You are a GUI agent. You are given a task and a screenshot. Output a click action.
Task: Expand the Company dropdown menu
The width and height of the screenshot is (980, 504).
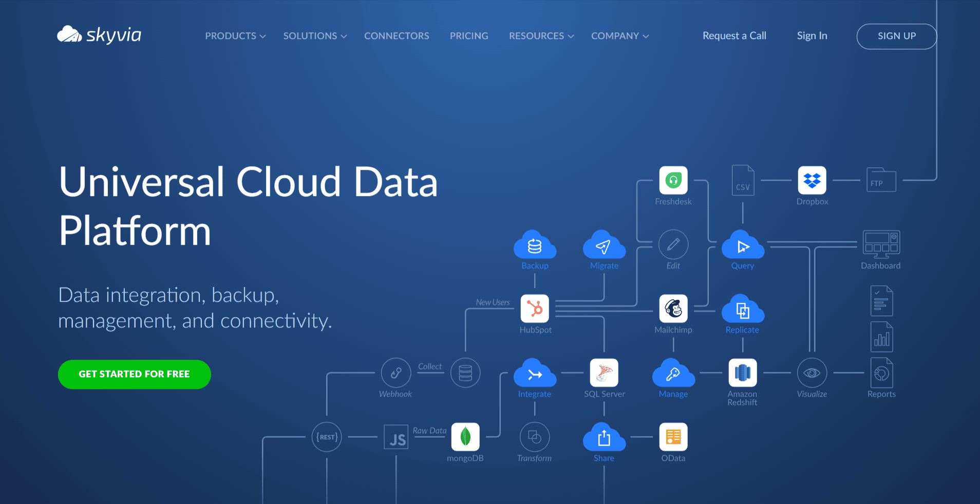(x=620, y=36)
